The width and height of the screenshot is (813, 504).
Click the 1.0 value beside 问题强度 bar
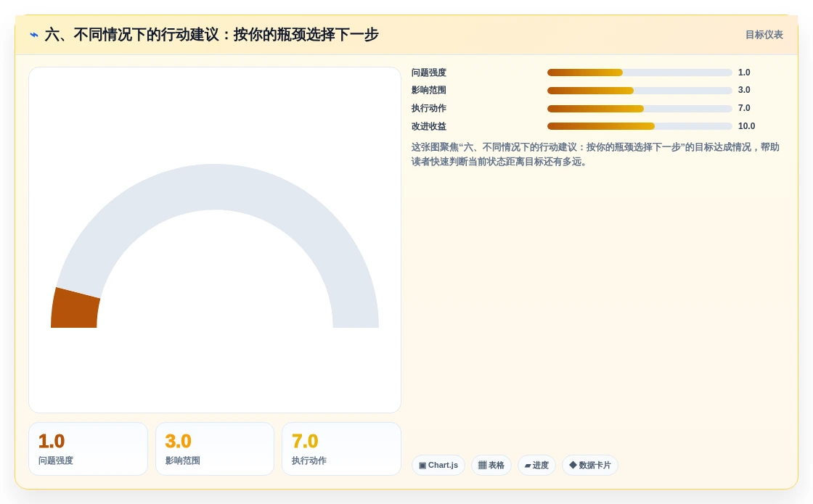point(744,72)
